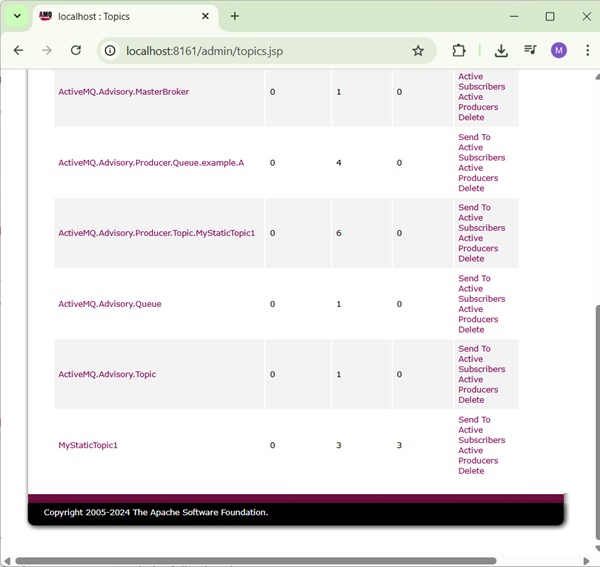
Task: Select the localhost : Topics tab
Action: click(126, 16)
